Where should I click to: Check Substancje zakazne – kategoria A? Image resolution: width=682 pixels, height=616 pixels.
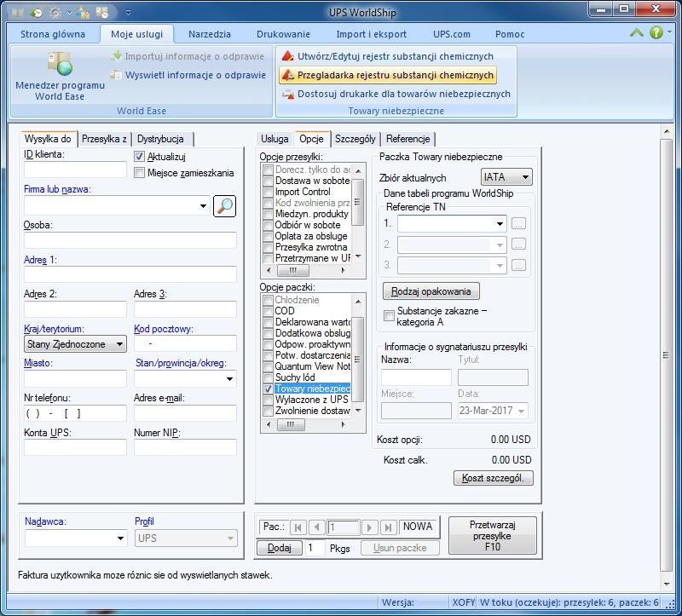coord(389,316)
